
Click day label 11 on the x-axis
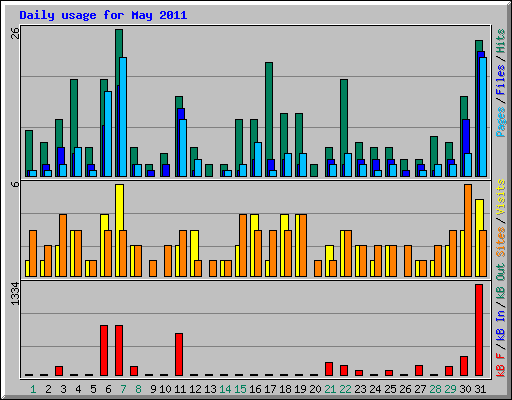click(x=180, y=389)
